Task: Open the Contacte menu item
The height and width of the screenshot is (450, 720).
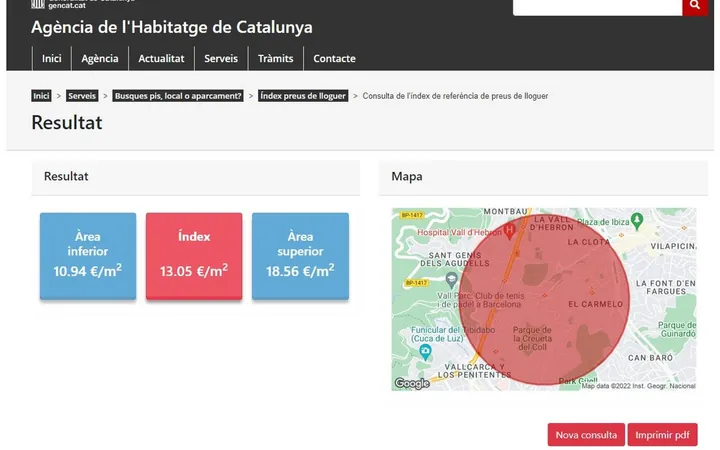Action: click(334, 58)
